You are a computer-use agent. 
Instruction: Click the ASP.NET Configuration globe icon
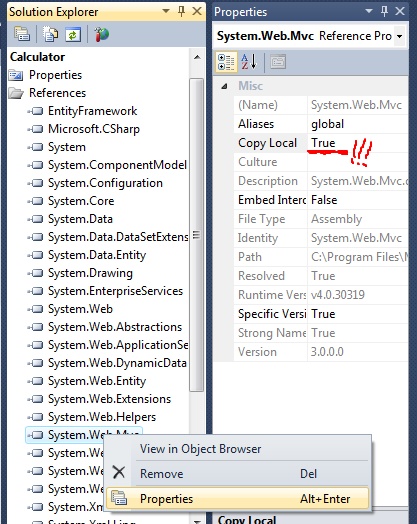click(102, 34)
